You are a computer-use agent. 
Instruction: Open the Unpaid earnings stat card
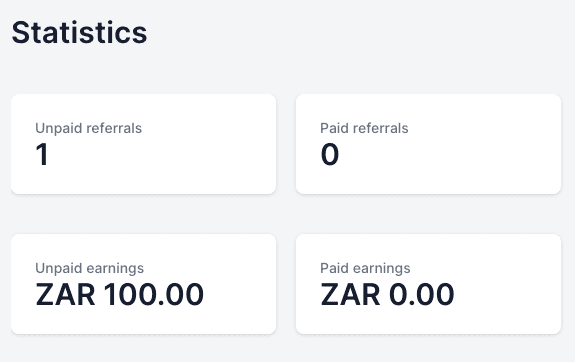pyautogui.click(x=143, y=284)
